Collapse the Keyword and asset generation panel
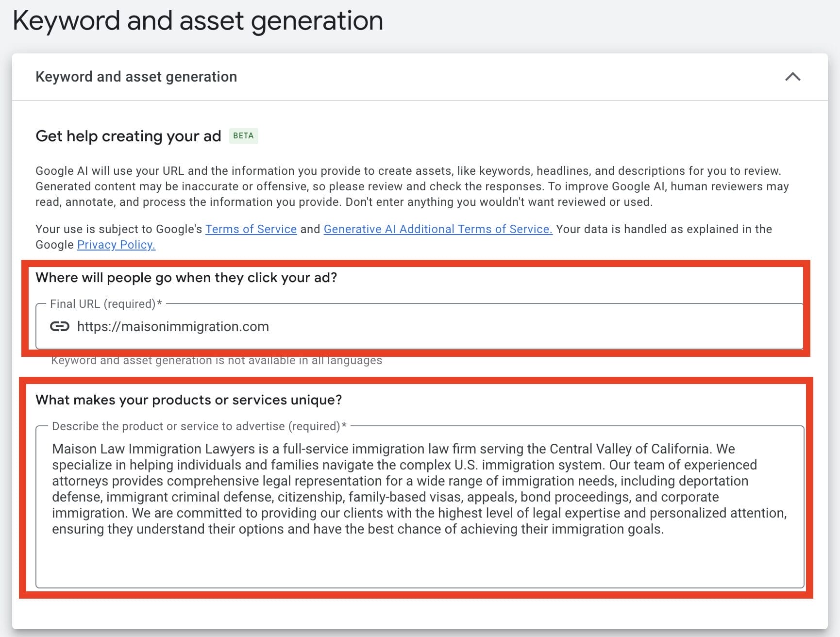The height and width of the screenshot is (637, 840). coord(792,77)
